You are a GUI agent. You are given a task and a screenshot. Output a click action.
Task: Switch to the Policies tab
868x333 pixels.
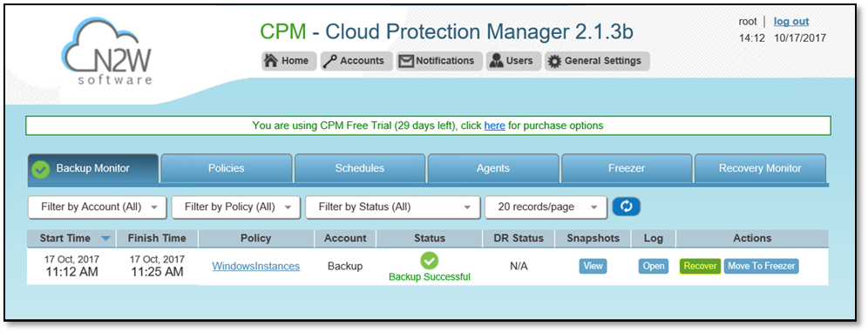click(x=226, y=168)
